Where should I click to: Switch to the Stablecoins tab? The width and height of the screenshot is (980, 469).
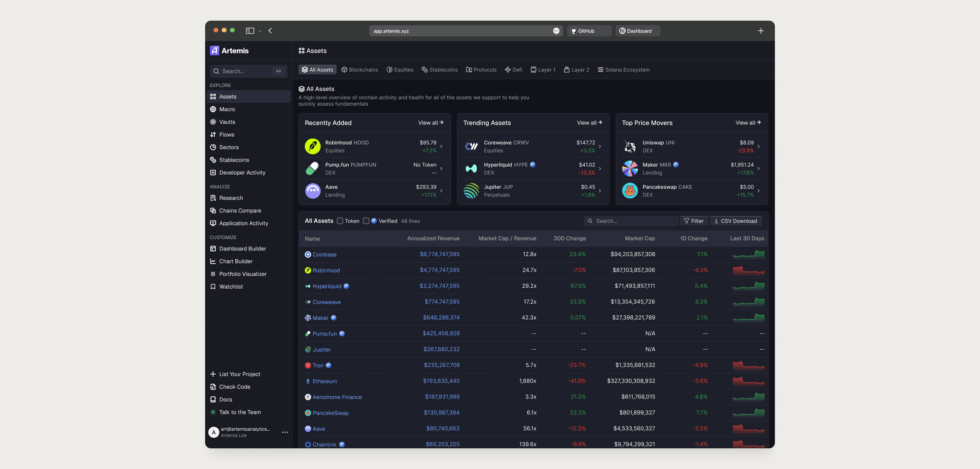click(439, 69)
